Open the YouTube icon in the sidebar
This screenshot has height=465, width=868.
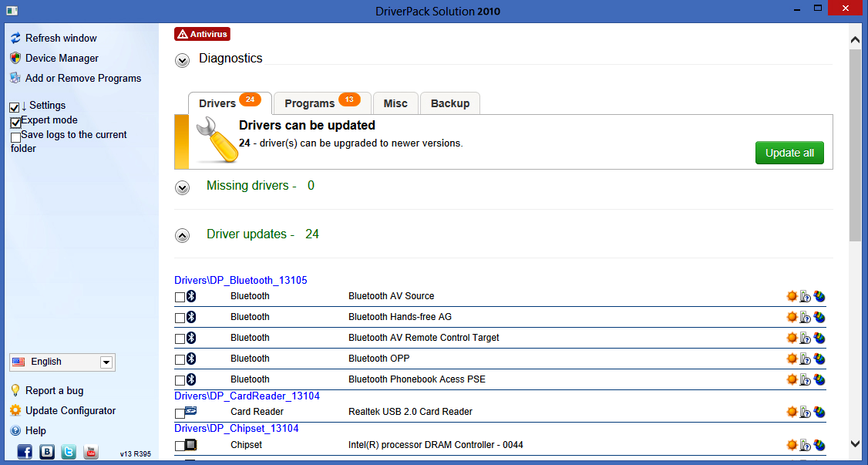click(91, 452)
